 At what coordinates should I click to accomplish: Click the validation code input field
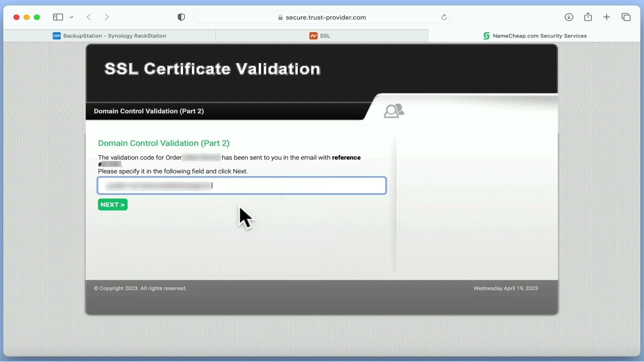[242, 186]
